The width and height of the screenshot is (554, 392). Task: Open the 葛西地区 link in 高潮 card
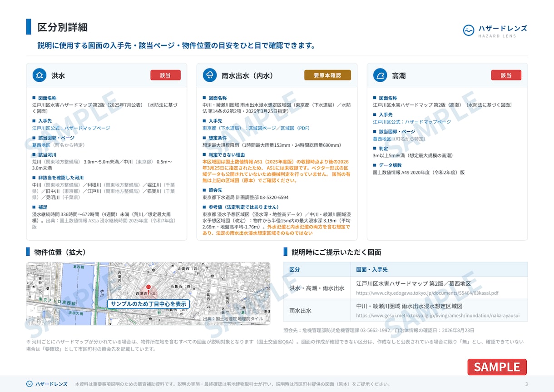click(x=382, y=139)
